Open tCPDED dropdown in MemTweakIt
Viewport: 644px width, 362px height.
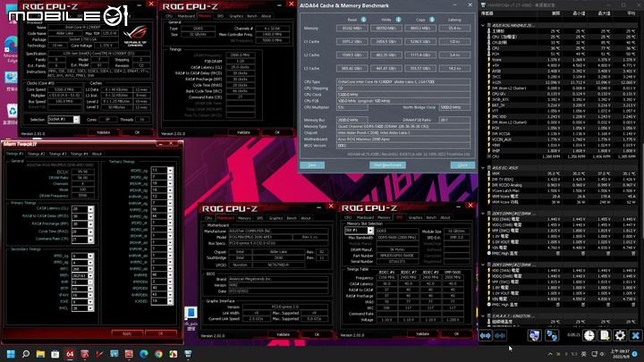(170, 301)
